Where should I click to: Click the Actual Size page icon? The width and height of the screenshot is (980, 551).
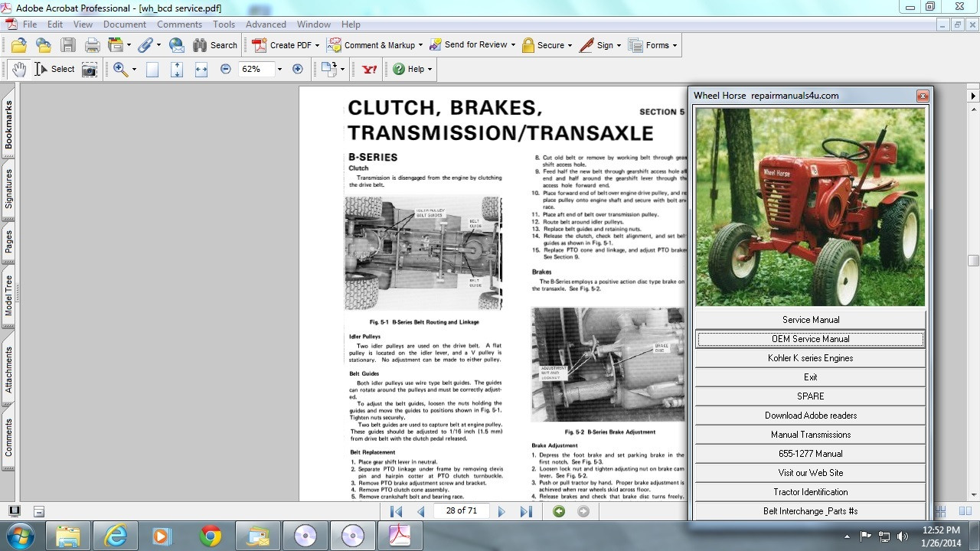point(152,69)
